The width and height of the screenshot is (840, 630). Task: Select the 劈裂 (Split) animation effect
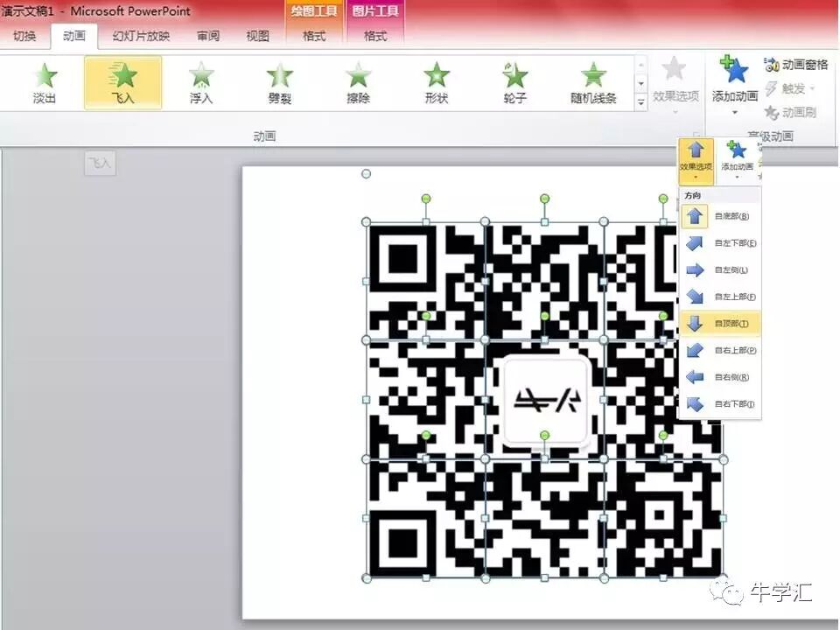point(279,82)
